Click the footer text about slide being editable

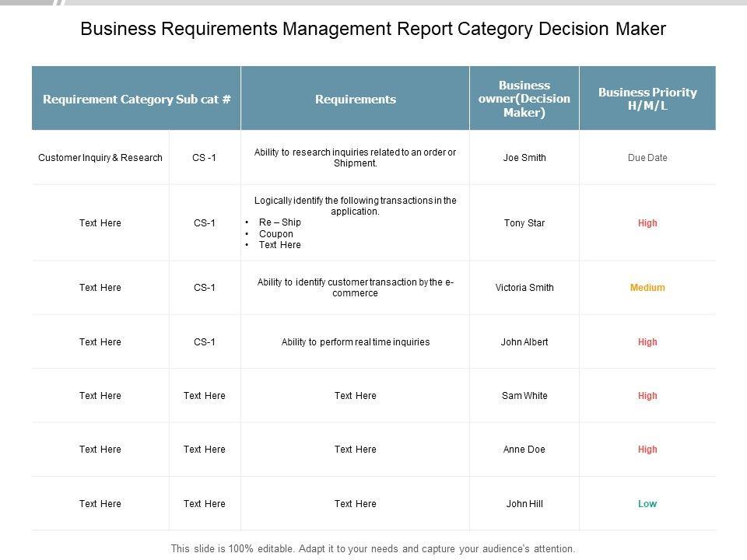tap(373, 548)
